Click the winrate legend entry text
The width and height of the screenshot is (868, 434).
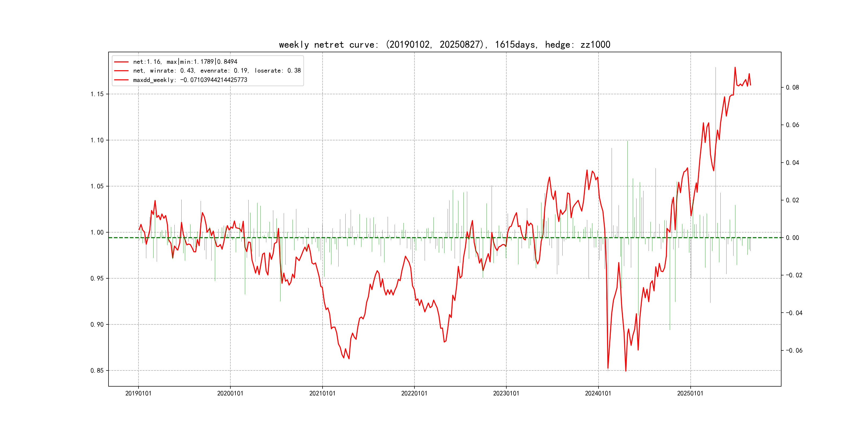pos(217,71)
